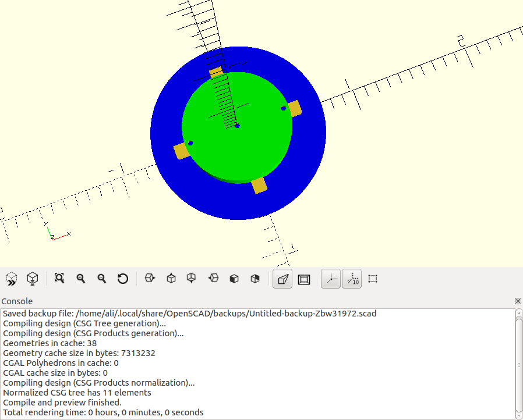Zoom in using the plus magnifier

point(81,279)
